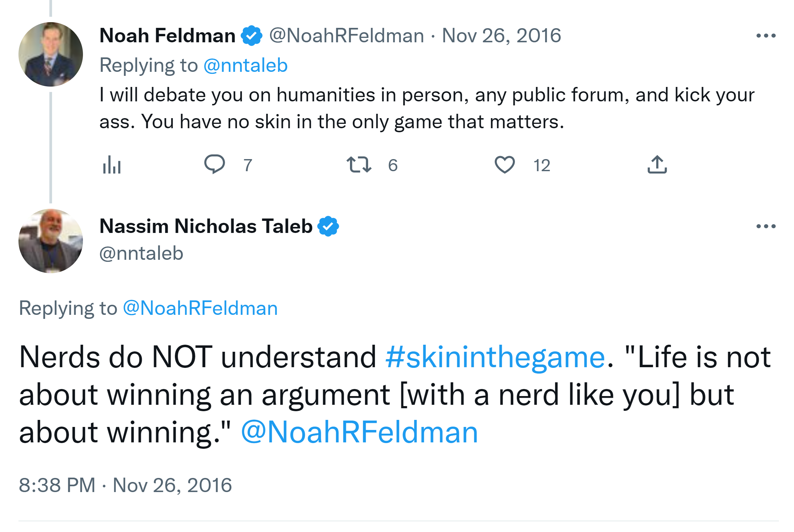Open more options on Taleb's tweet

pos(766,226)
